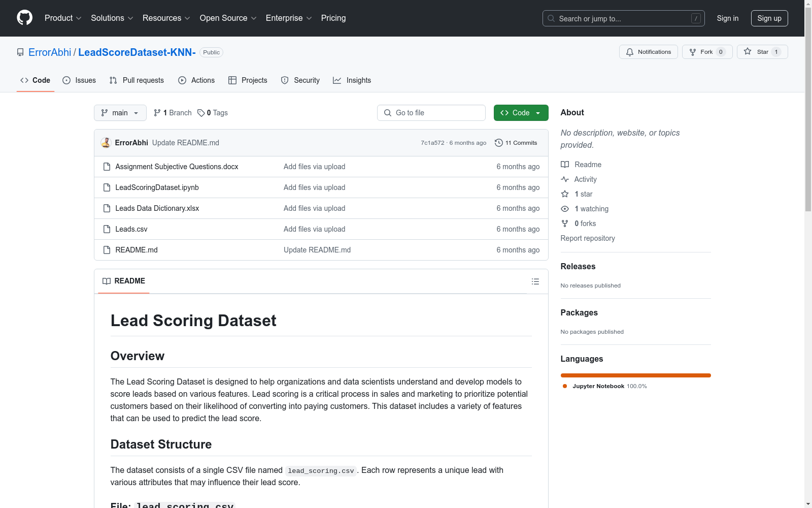Switch to the Insights tab

click(x=352, y=80)
